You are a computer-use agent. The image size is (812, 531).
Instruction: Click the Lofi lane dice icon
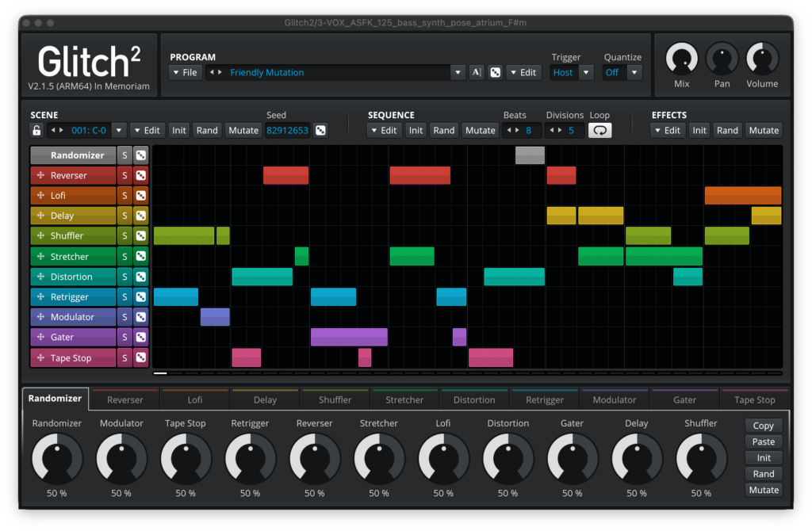click(x=141, y=196)
